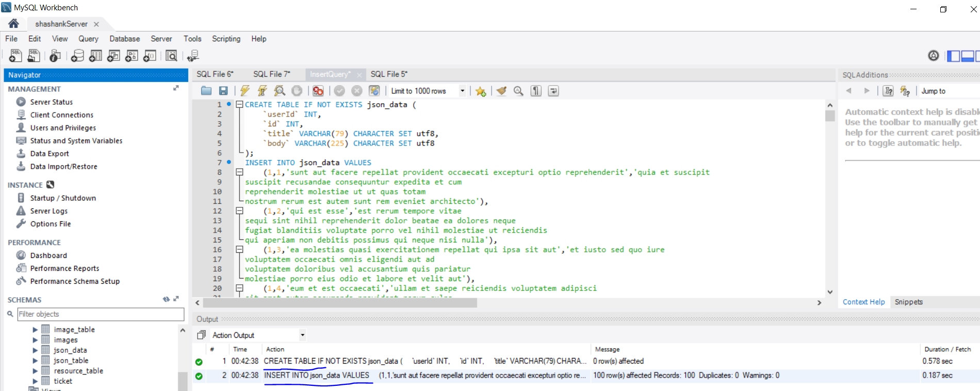The image size is (980, 391).
Task: Collapse the CREATE TABLE code fold
Action: click(x=239, y=104)
